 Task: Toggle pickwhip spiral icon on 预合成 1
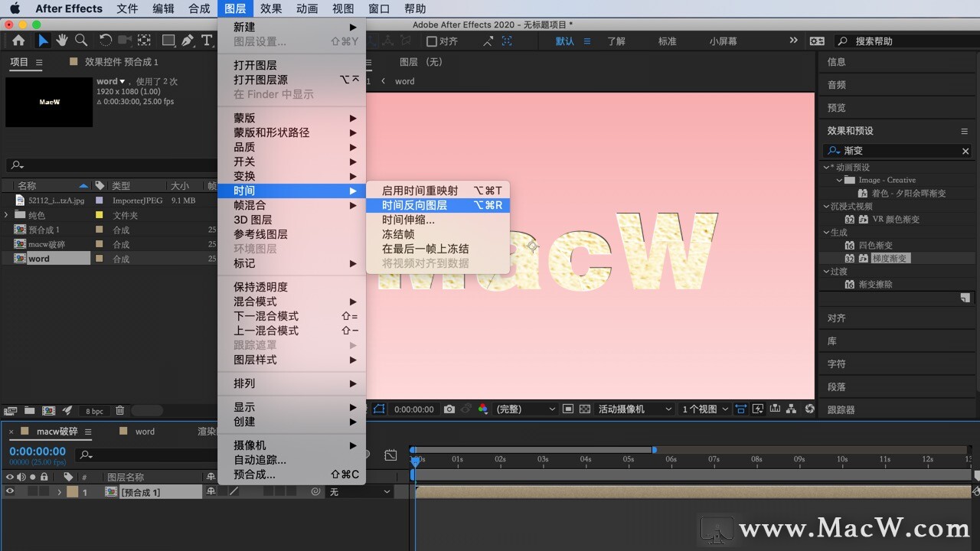tap(315, 492)
